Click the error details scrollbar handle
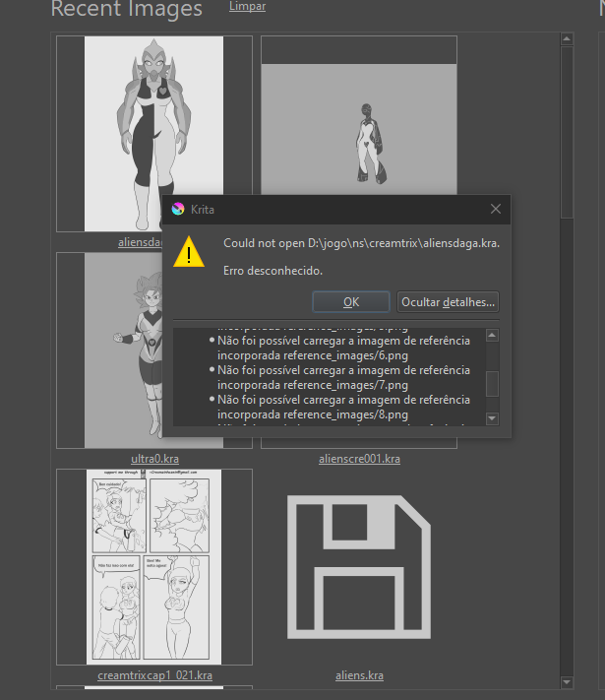The image size is (605, 700). 492,384
